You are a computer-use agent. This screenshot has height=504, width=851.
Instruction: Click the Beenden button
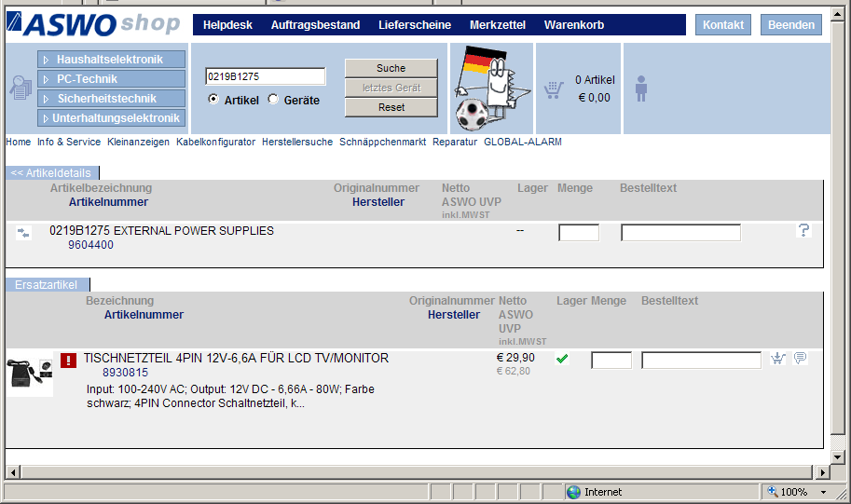790,25
